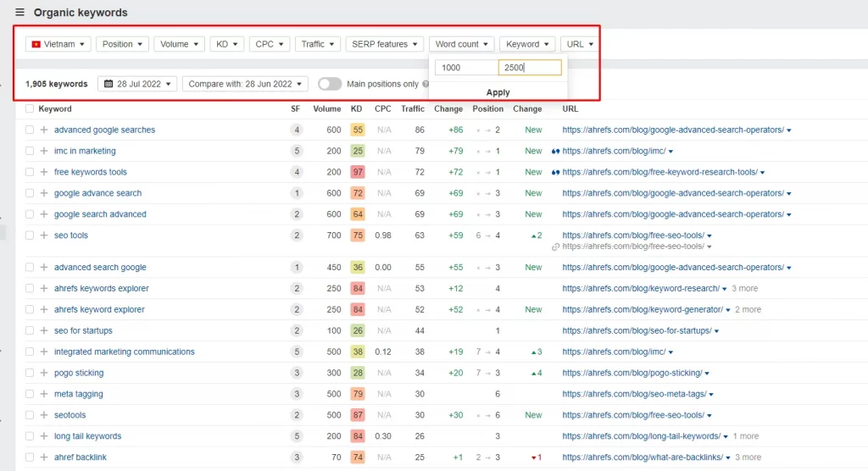The height and width of the screenshot is (471, 868).
Task: Click plus icon for 'ahrefs keyword explorer'
Action: click(x=44, y=309)
